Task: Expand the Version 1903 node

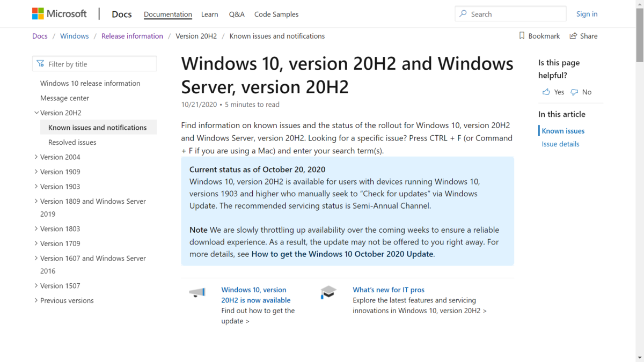Action: [36, 187]
